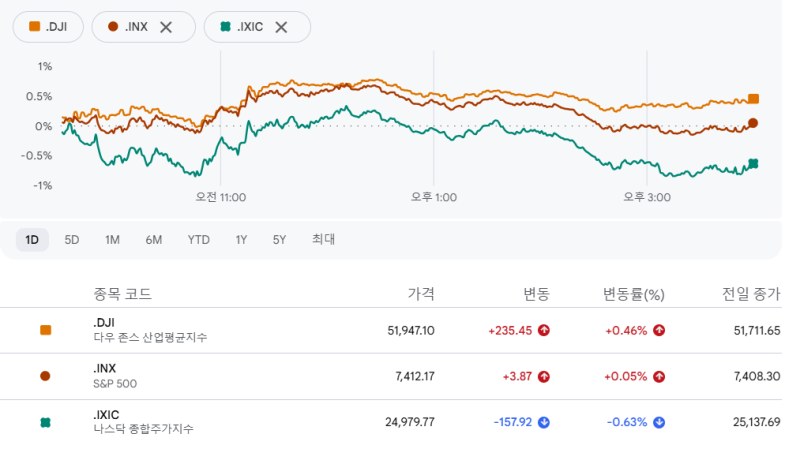Click the red up-arrow beside +0.05%

pos(659,377)
